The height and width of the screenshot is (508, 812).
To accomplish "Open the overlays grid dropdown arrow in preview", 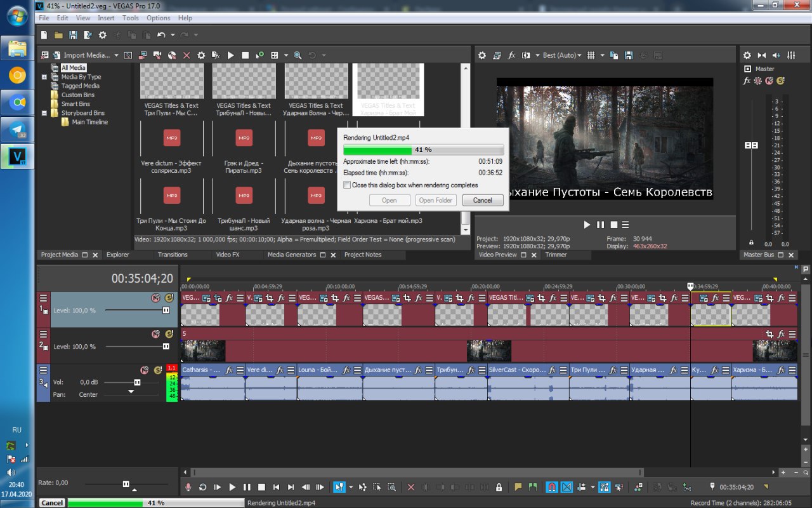I will [x=603, y=56].
